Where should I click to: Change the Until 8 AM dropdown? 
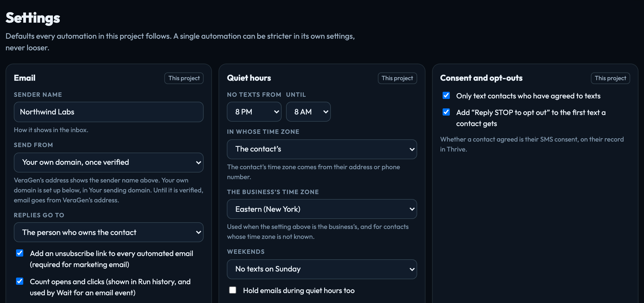308,112
